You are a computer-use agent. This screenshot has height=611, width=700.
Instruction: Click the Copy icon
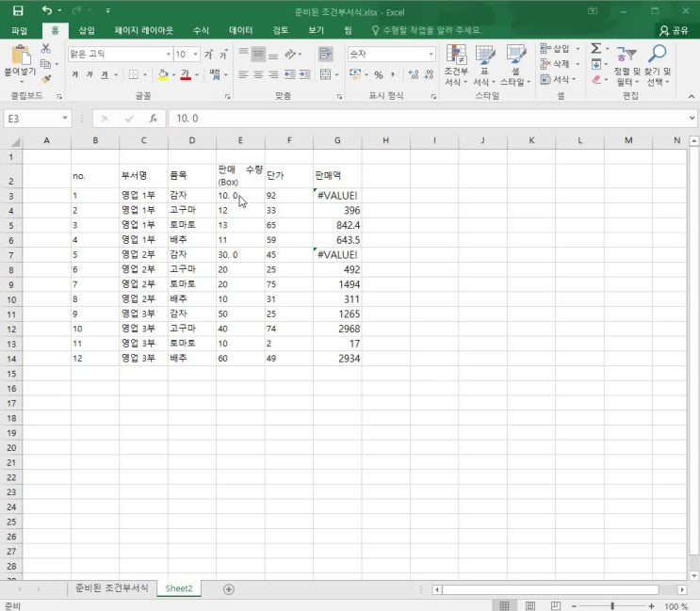click(x=45, y=64)
